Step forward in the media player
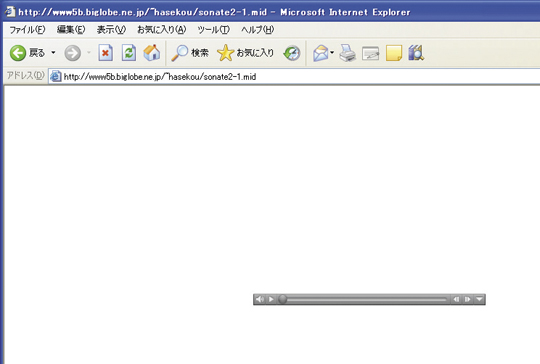 point(467,299)
